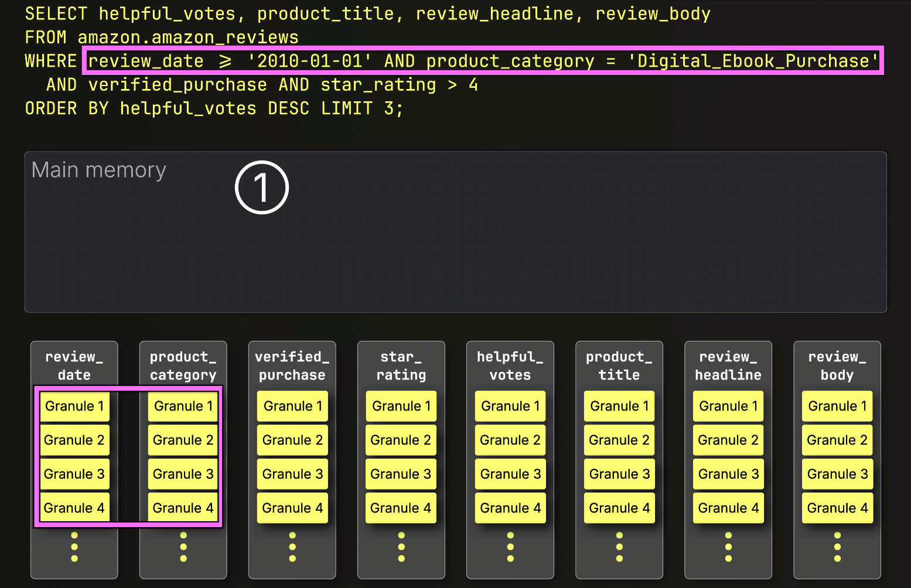Click the FROM amazon.amazon_reviews line
This screenshot has height=588, width=911.
pos(162,37)
